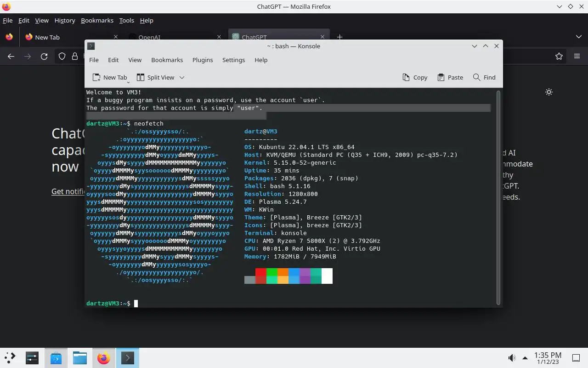Screen dimensions: 588x368
Task: Click the 'Welcome to VM3!' text
Action: pyautogui.click(x=113, y=92)
